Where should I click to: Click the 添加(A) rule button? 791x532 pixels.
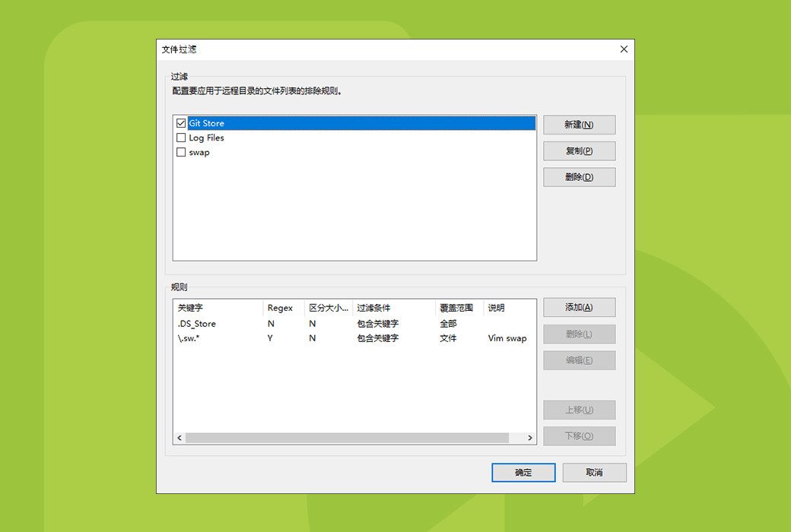pyautogui.click(x=579, y=307)
